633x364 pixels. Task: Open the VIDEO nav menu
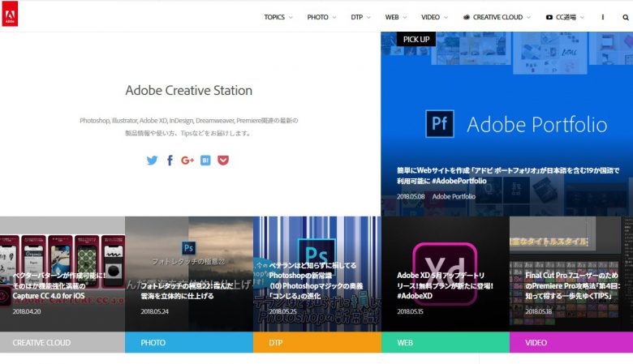[430, 17]
